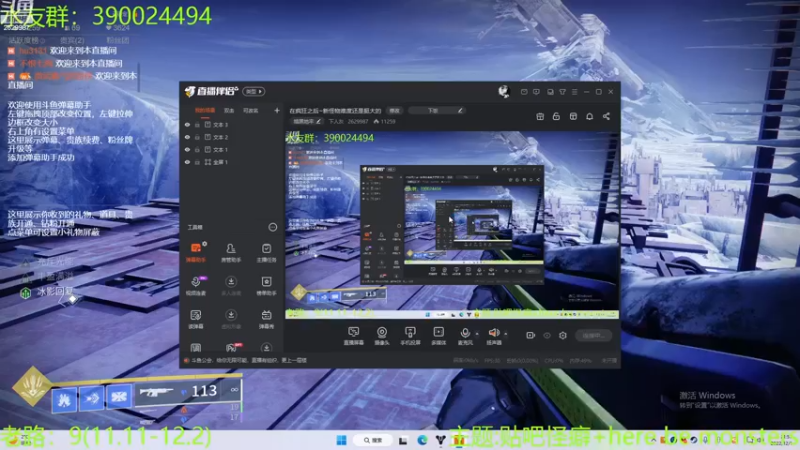Image resolution: width=800 pixels, height=450 pixels.
Task: Open the 房管助手 room manager tool
Action: pyautogui.click(x=231, y=250)
